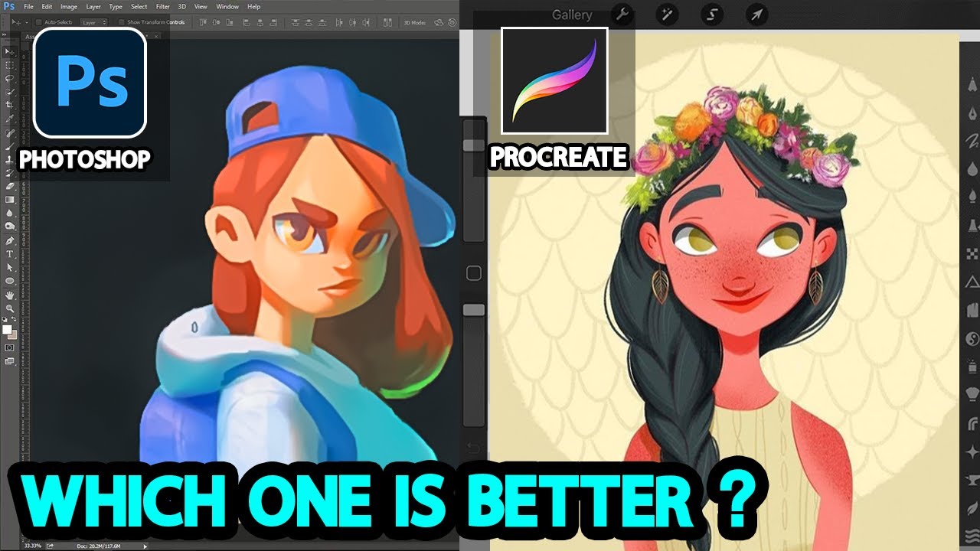Select the Healing Brush tool
Screen dimensions: 980x551
click(10, 132)
